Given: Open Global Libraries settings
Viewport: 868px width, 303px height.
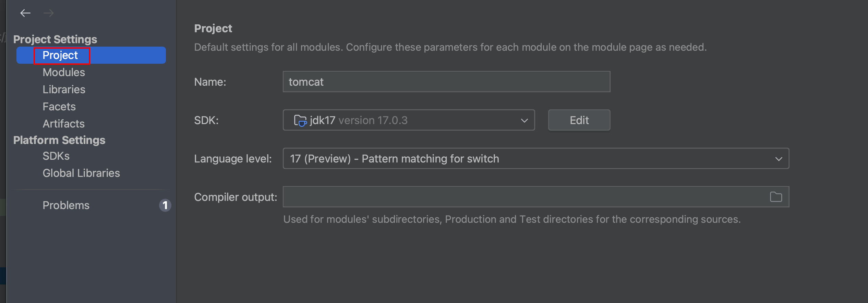Looking at the screenshot, I should [81, 173].
